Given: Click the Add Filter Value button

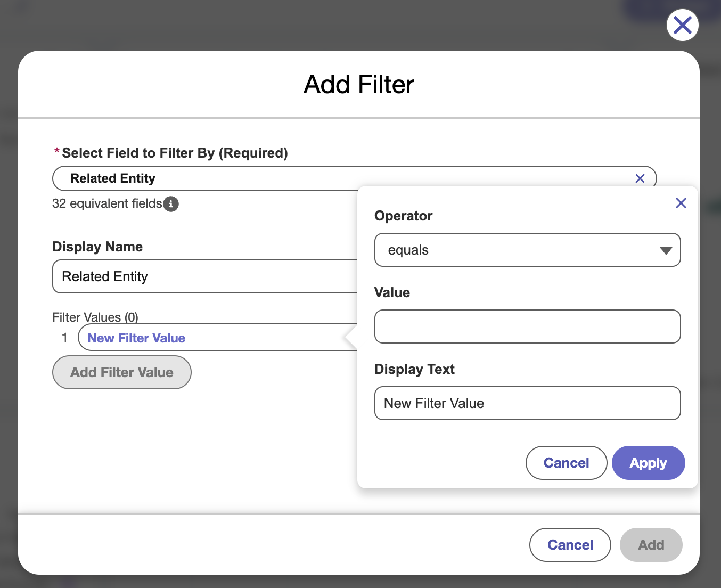Looking at the screenshot, I should [121, 372].
